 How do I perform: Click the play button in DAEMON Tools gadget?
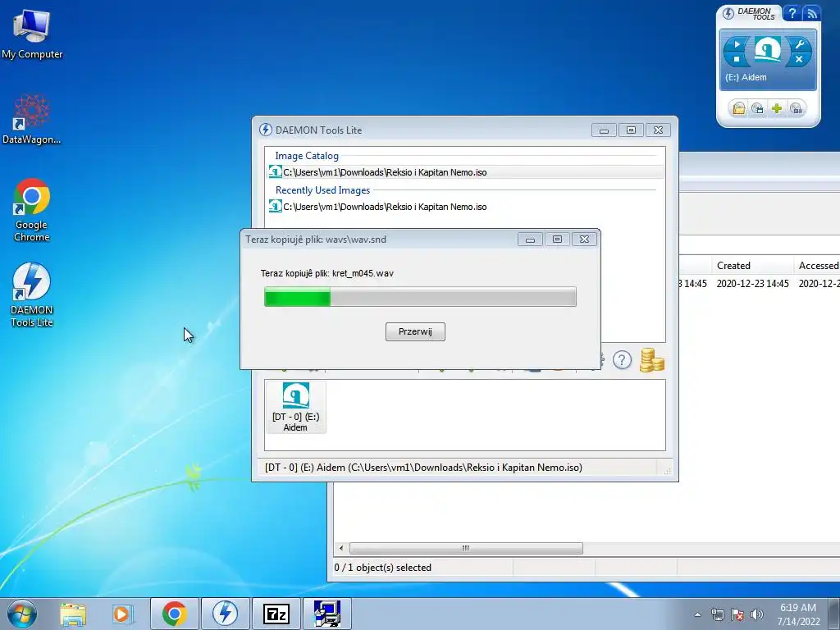(737, 43)
